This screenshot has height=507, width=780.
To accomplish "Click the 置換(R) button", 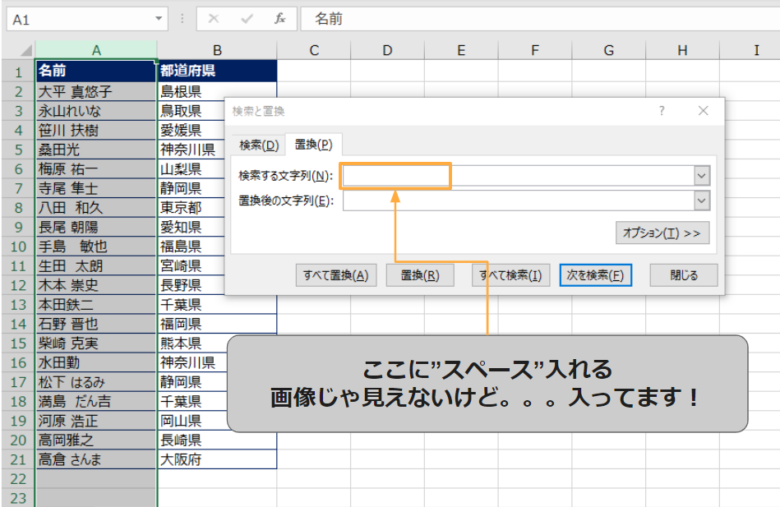I will pyautogui.click(x=420, y=275).
